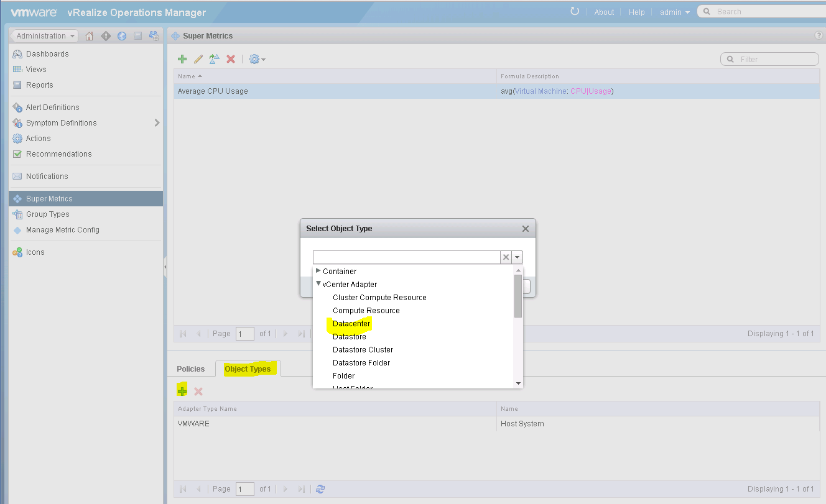Viewport: 826px width, 504px height.
Task: Select the Administration users-gear icon
Action: coord(153,36)
